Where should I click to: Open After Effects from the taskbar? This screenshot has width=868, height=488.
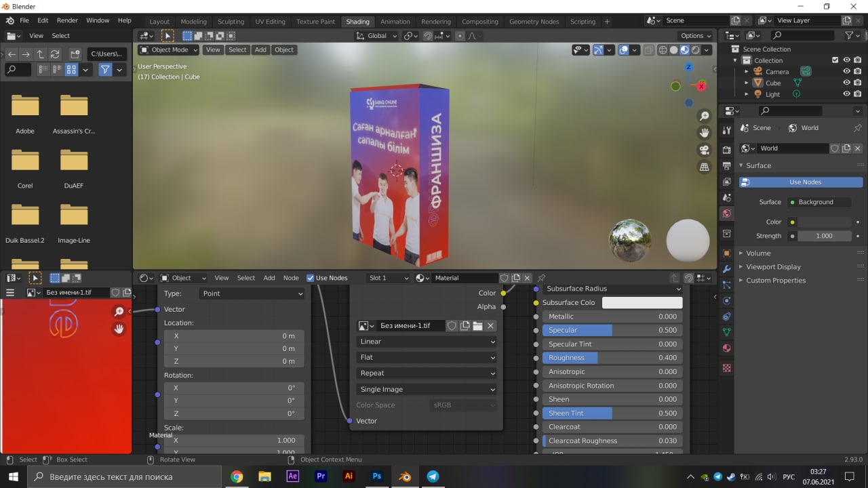(x=293, y=476)
